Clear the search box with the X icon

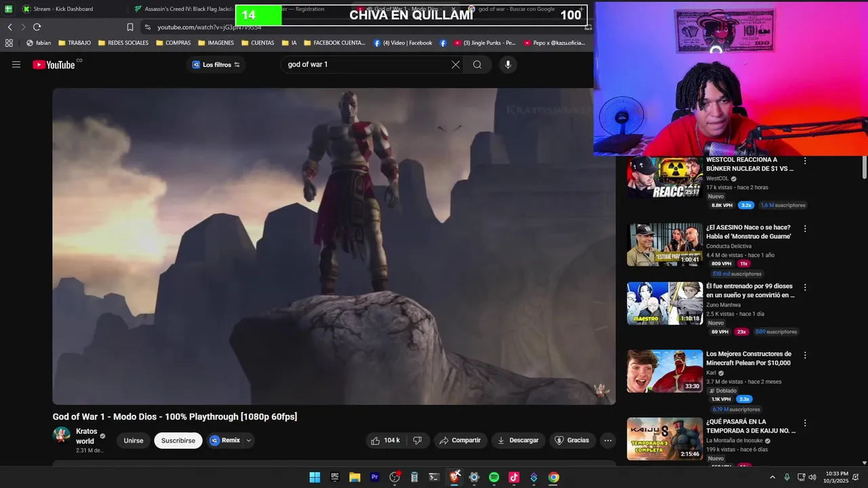[456, 64]
